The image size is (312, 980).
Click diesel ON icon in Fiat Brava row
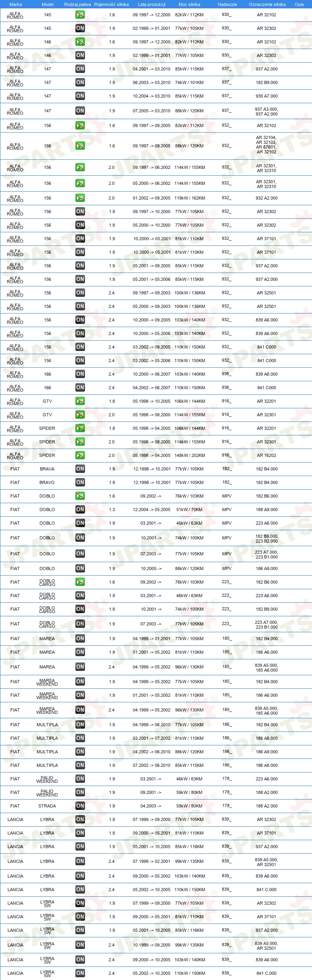tap(80, 469)
